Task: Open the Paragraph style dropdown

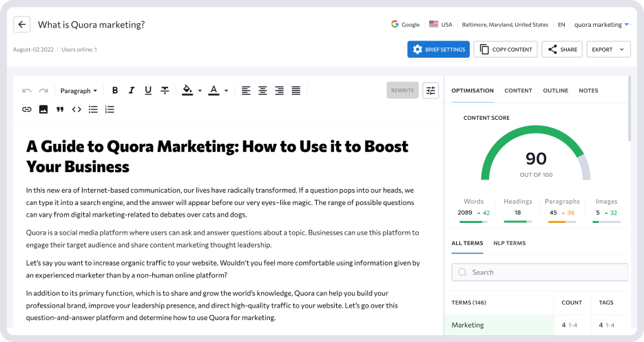Action: click(x=79, y=91)
